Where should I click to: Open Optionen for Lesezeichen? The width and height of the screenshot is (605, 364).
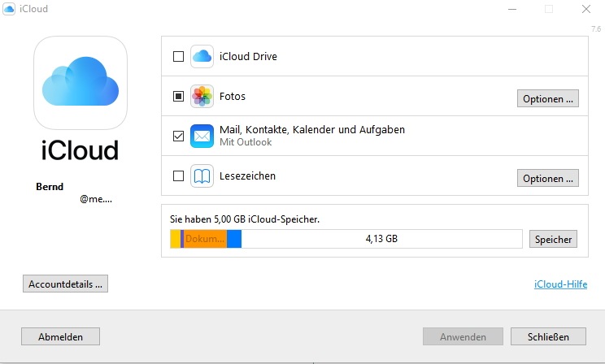[x=547, y=178]
